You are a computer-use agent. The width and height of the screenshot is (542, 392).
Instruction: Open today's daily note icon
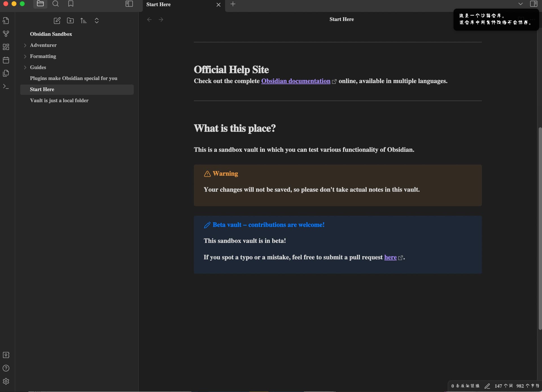[6, 60]
